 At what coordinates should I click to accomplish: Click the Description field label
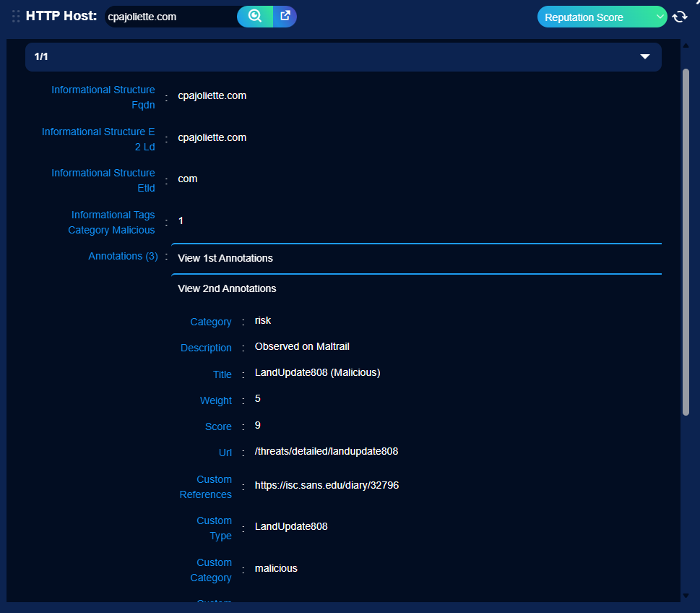tap(207, 348)
